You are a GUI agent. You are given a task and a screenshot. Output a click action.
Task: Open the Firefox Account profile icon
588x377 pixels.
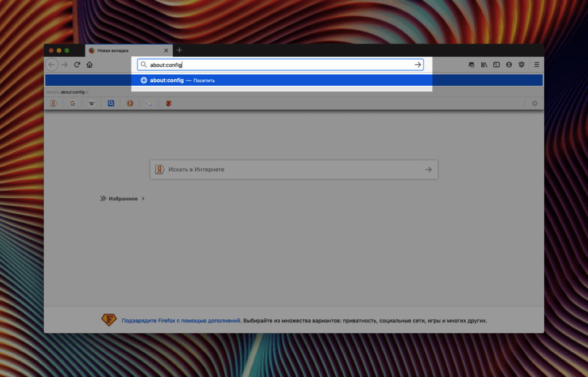pyautogui.click(x=509, y=65)
